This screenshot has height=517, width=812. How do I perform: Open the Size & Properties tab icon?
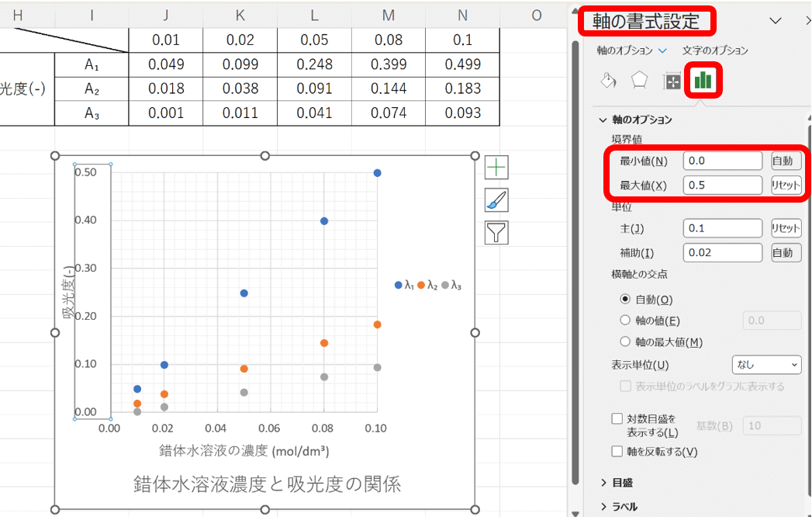pyautogui.click(x=672, y=82)
